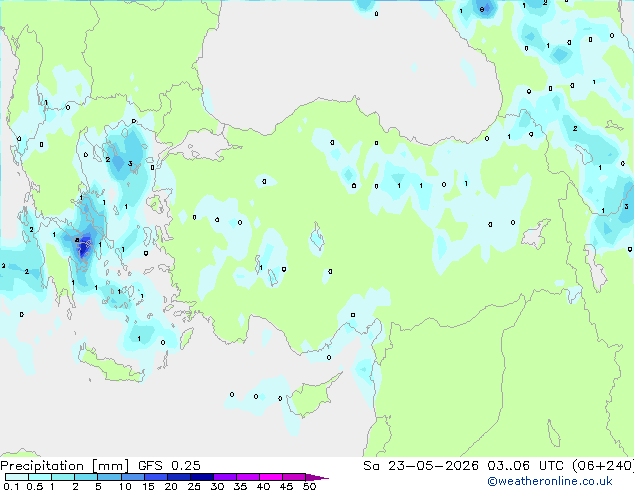Click the "0.5" legend scale value
This screenshot has width=634, height=490.
pos(34,486)
